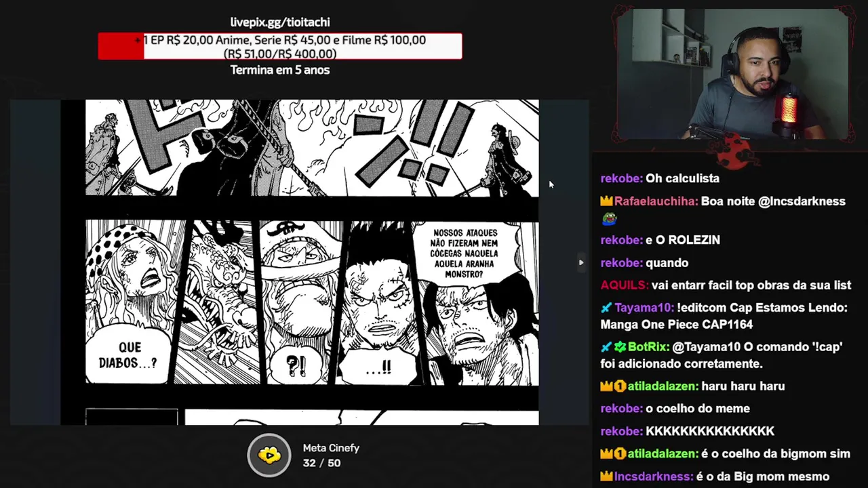The image size is (868, 488).
Task: Click the manga reader's next-page arrow
Action: [x=580, y=262]
